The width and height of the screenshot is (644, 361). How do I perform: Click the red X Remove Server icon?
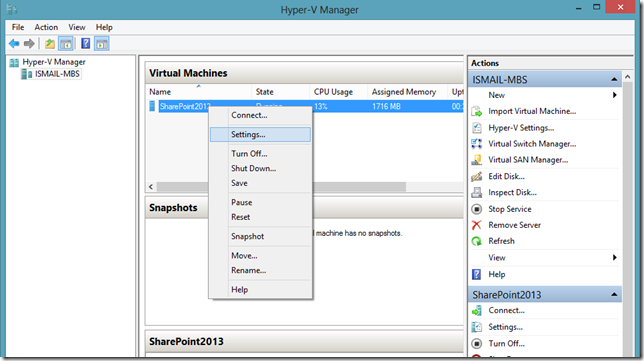click(476, 225)
